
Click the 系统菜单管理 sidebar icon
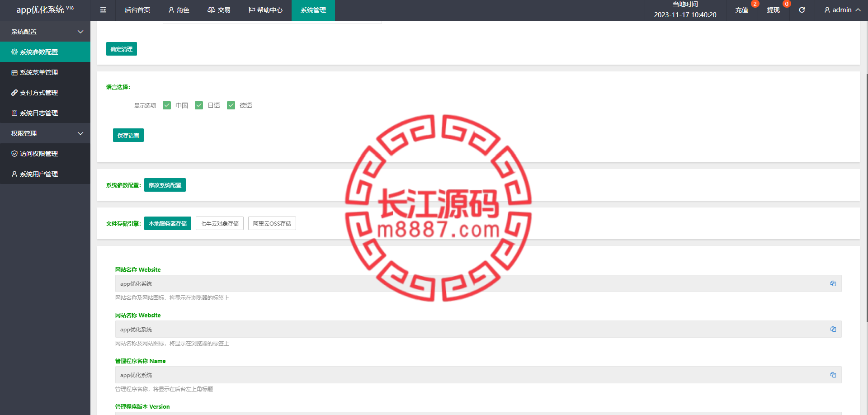[x=14, y=72]
